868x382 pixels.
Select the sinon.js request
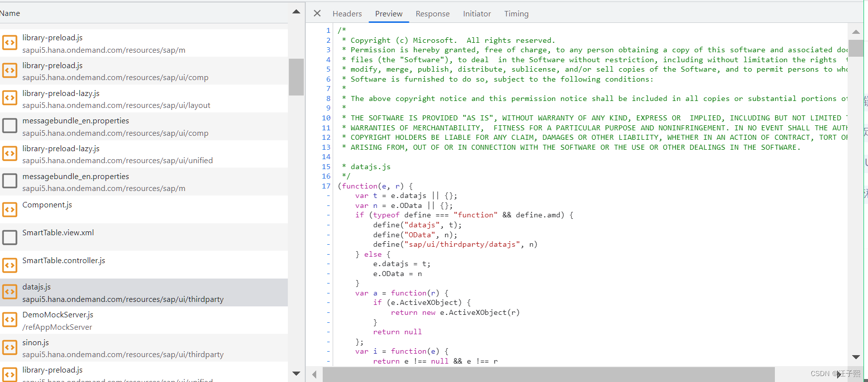[144, 348]
